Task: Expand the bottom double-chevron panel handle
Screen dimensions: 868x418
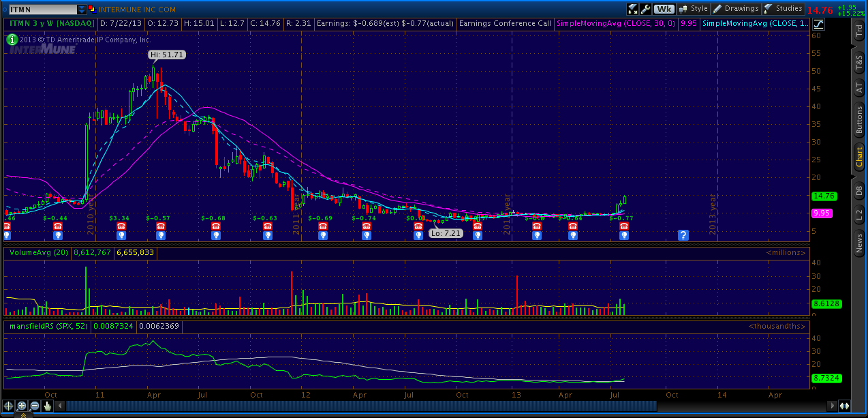Action: point(22,414)
